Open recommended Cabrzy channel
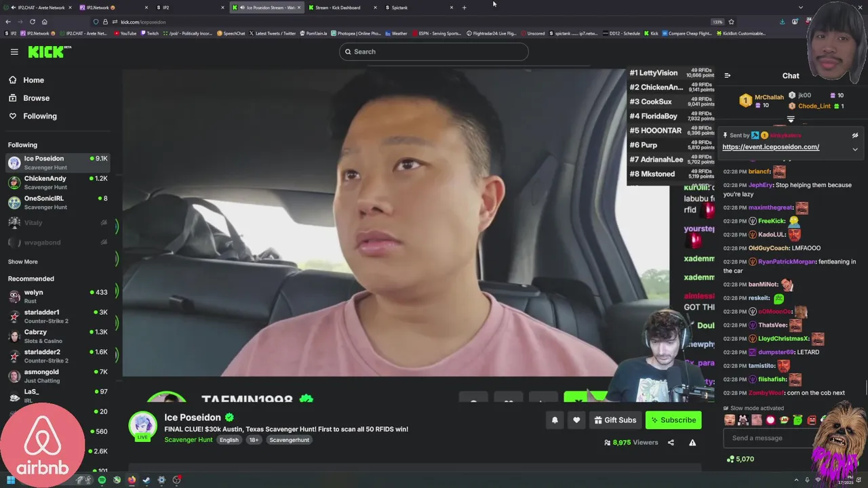Image resolution: width=868 pixels, height=488 pixels. 58,336
